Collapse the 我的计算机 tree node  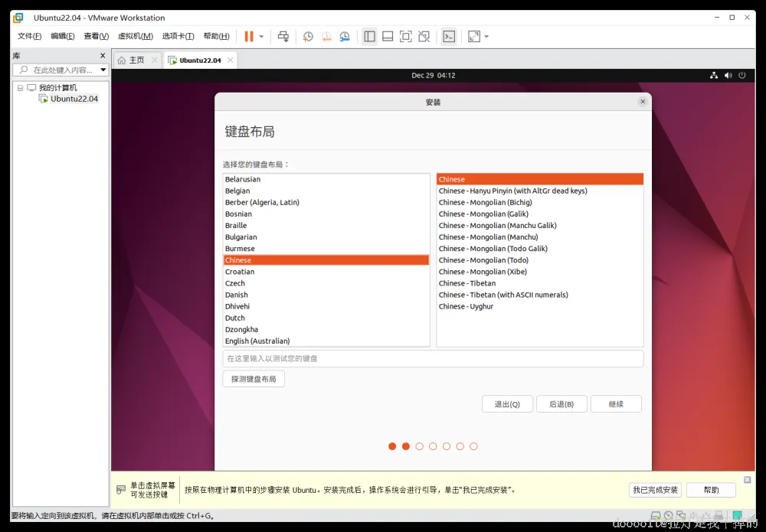coord(20,88)
